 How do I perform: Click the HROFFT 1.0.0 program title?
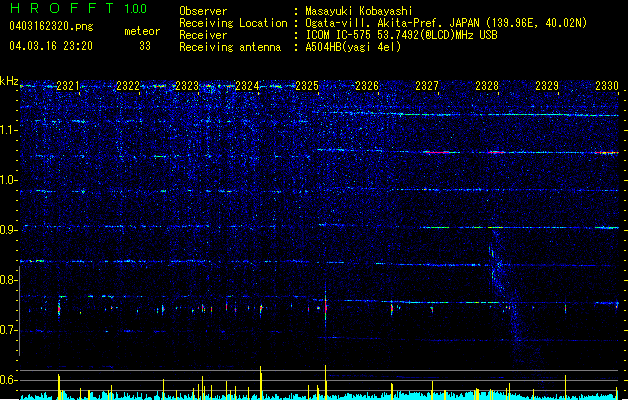point(79,8)
